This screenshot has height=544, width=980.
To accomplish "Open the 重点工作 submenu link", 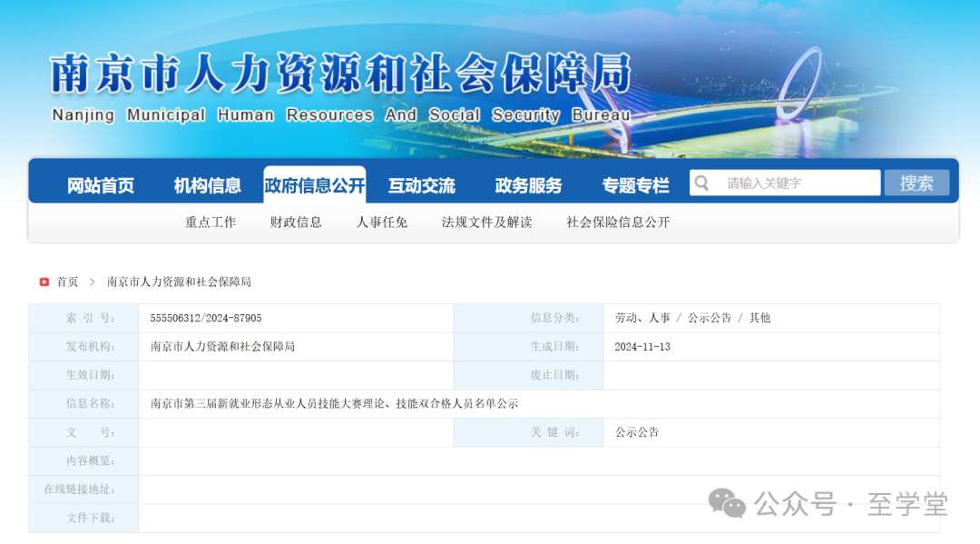I will (211, 222).
